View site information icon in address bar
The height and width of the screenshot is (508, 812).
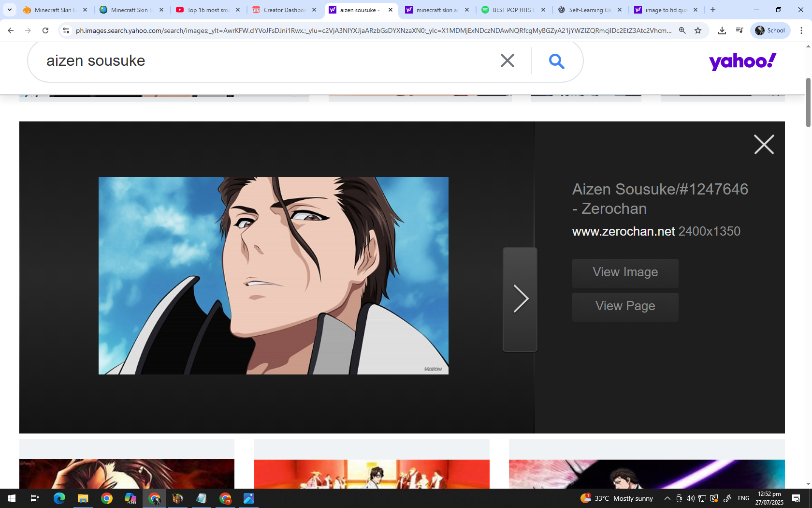click(x=66, y=30)
